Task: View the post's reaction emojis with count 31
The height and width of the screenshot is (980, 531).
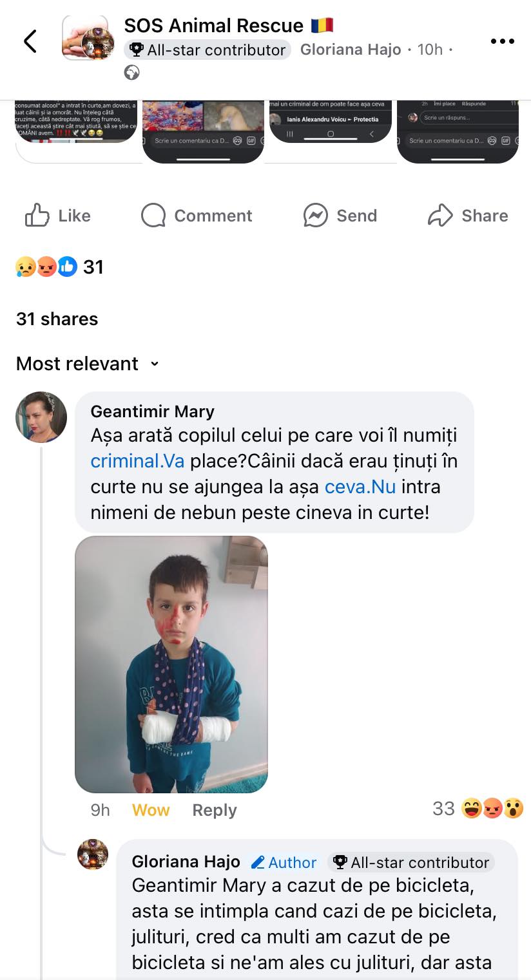Action: (x=59, y=267)
